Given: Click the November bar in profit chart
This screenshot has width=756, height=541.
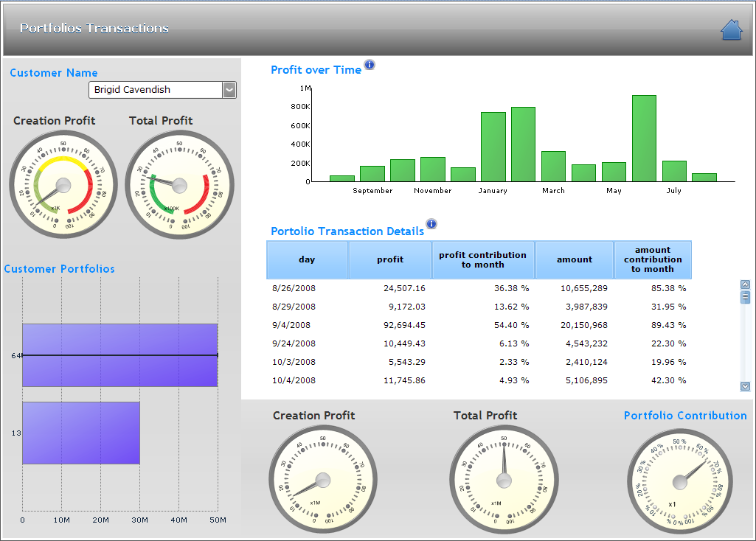Looking at the screenshot, I should [x=432, y=170].
